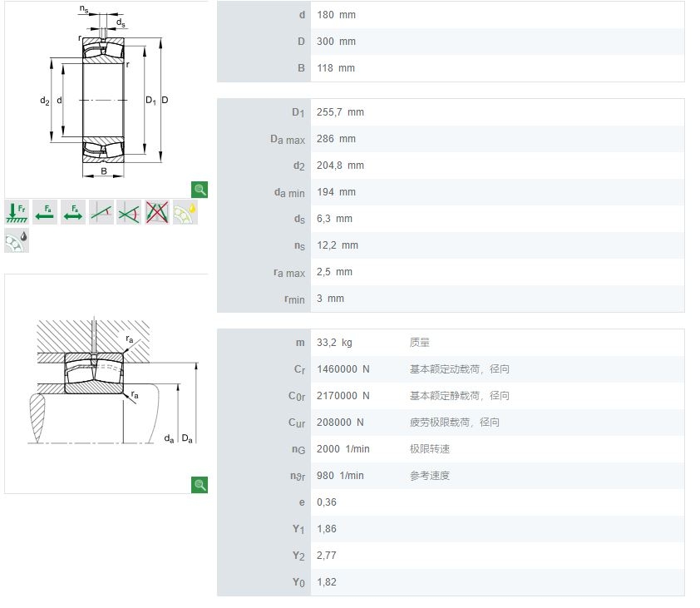Viewport: 700px width, 608px height.
Task: Click the crossed-lines angular misalignment icon
Action: coord(129,212)
